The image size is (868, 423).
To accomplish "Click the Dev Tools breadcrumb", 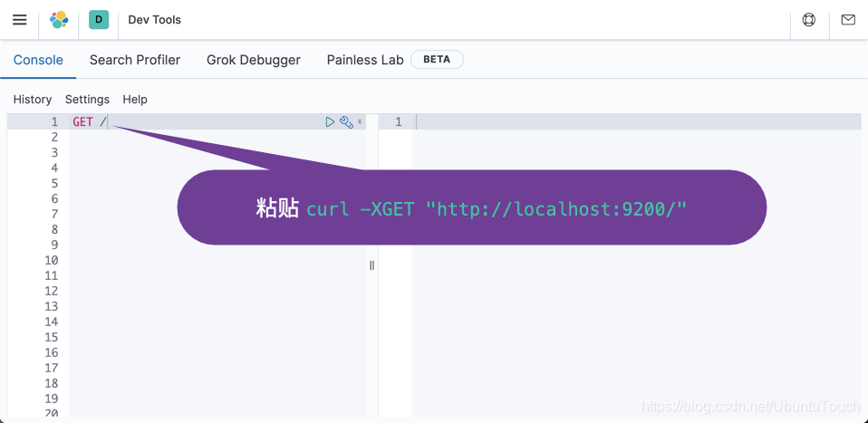I will pos(154,20).
